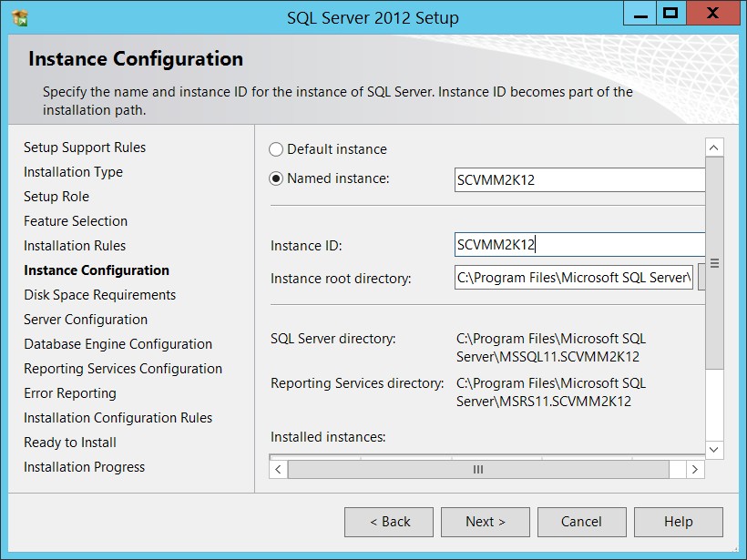The height and width of the screenshot is (560, 747).
Task: Click the vertical scrollbar up arrow
Action: pos(714,148)
